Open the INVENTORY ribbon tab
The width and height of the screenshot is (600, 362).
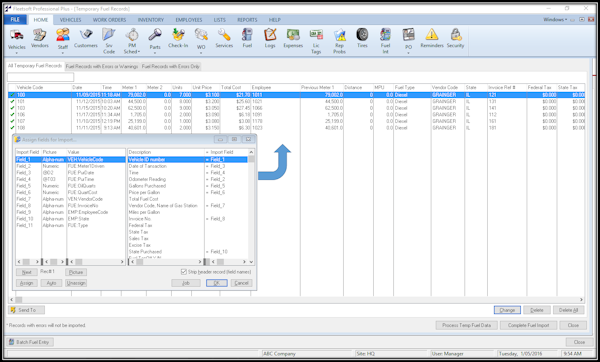click(x=151, y=20)
